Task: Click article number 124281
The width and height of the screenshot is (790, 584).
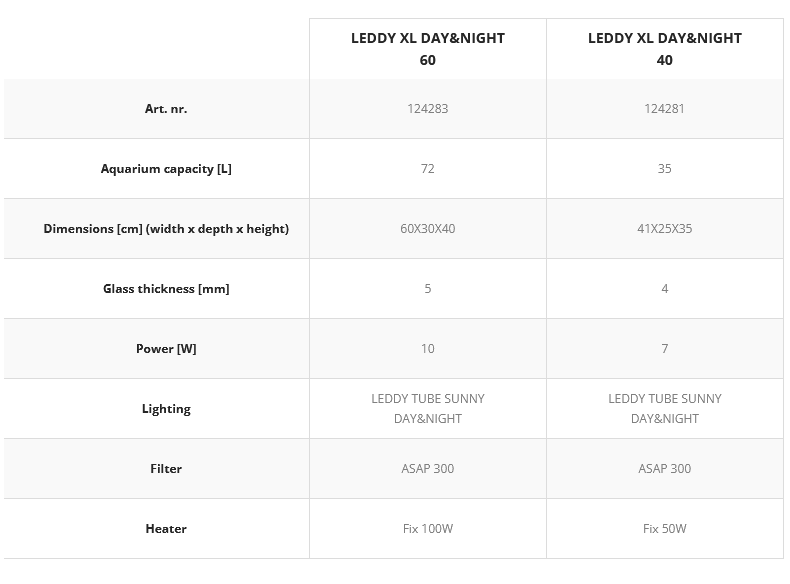Action: 664,109
